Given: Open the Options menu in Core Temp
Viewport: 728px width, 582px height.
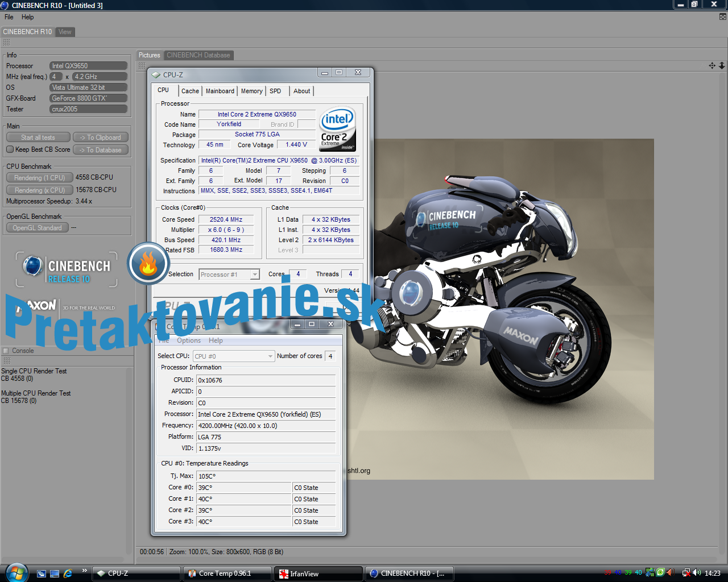Looking at the screenshot, I should coord(189,340).
